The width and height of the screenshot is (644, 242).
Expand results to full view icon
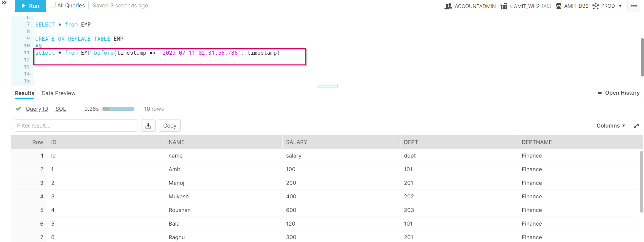[636, 126]
